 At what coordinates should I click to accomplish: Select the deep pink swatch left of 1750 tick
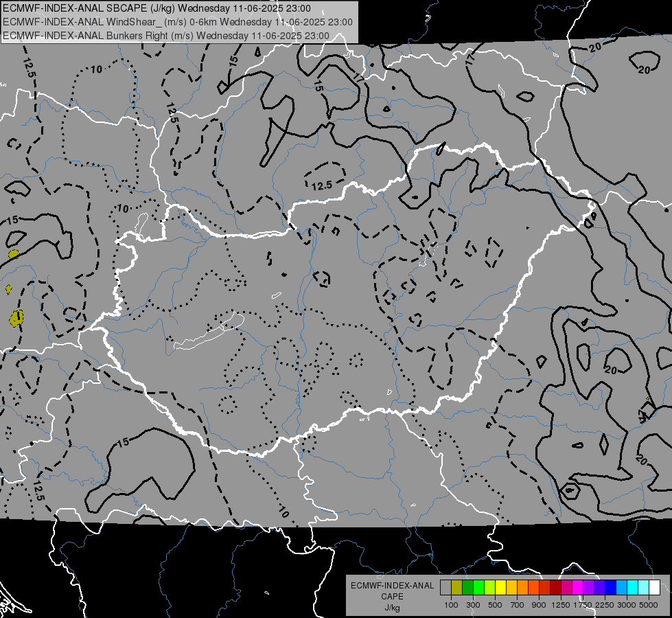point(566,588)
